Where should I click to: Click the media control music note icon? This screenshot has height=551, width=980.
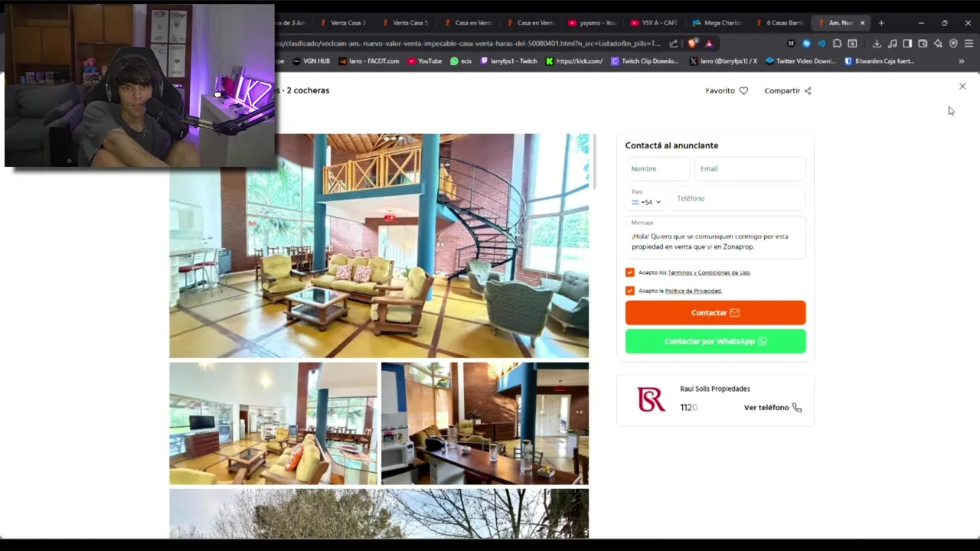click(892, 44)
